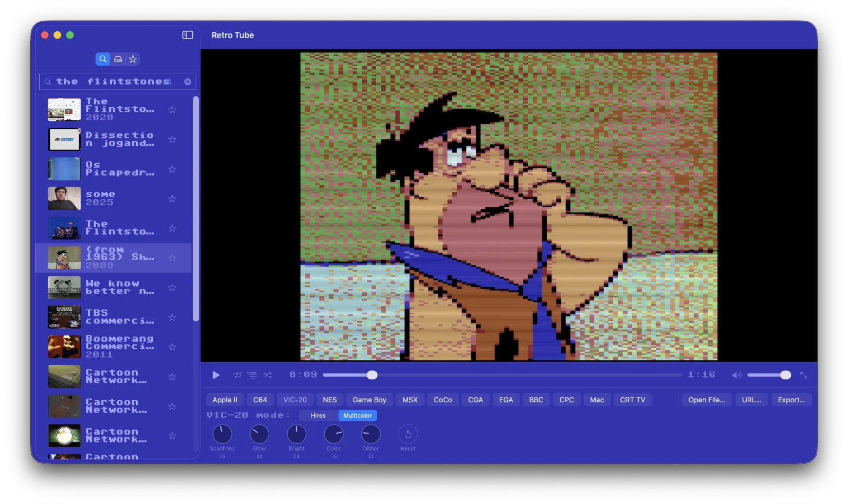This screenshot has width=848, height=504.
Task: Open the favorites star tab in sidebar
Action: click(133, 59)
